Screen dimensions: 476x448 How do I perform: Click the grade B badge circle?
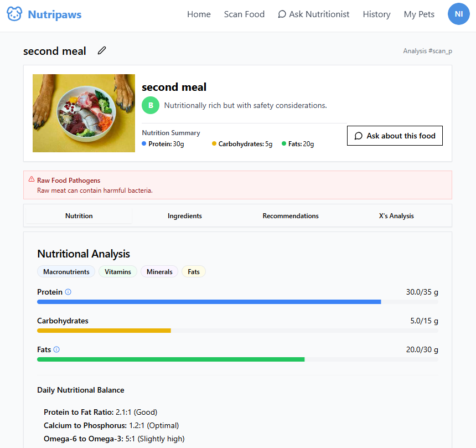pyautogui.click(x=151, y=105)
